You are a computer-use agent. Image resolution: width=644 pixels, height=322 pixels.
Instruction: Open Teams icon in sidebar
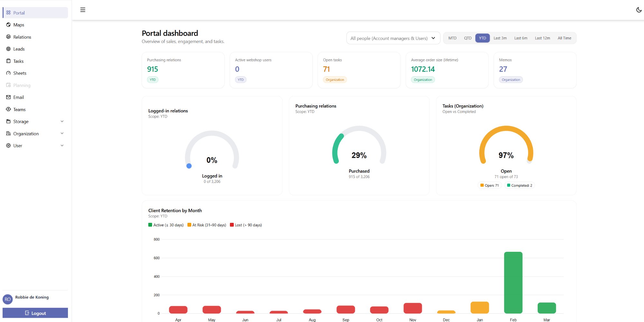[x=8, y=109]
